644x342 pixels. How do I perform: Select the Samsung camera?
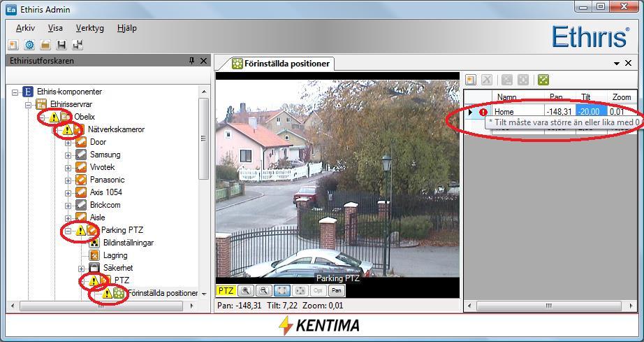105,155
